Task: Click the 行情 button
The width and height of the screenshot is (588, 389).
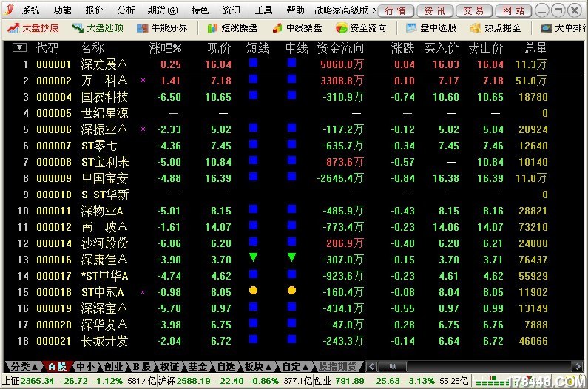Action: pos(396,11)
